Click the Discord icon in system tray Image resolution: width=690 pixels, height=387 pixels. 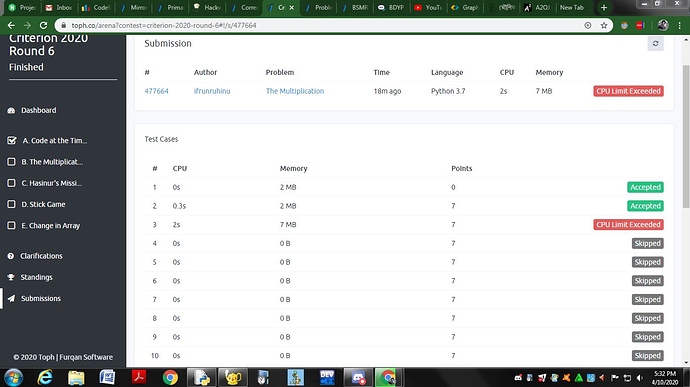point(518,378)
